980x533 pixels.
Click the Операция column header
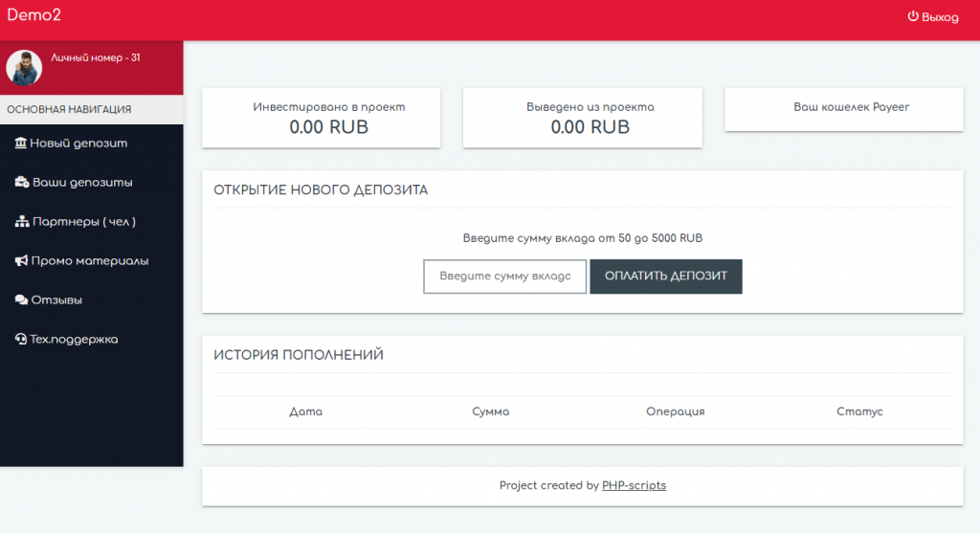click(x=675, y=411)
